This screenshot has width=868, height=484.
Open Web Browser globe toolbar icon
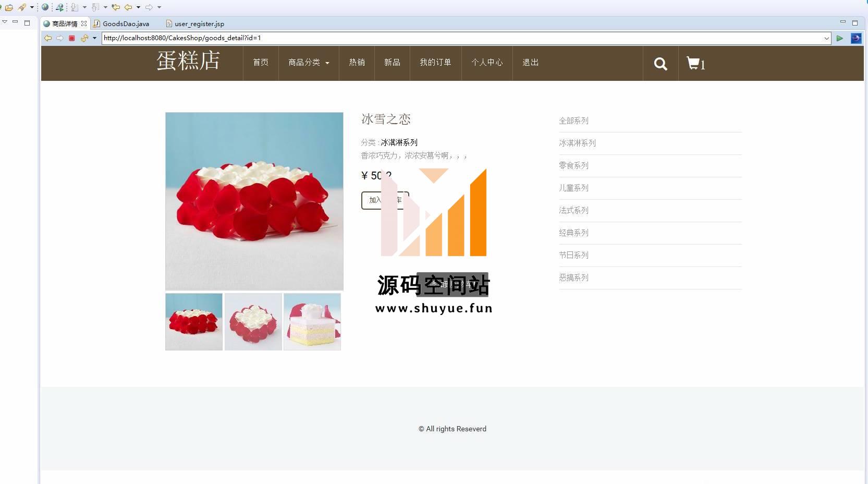click(x=45, y=7)
